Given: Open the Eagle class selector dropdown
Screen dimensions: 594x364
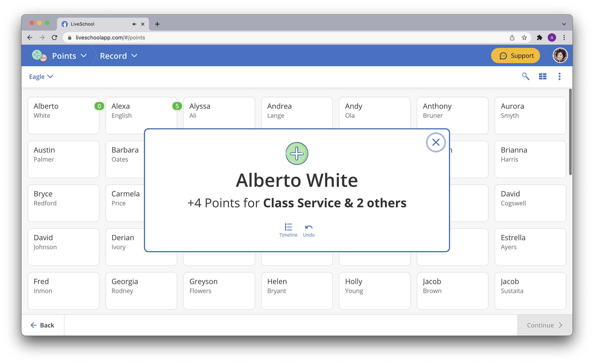Looking at the screenshot, I should 41,77.
